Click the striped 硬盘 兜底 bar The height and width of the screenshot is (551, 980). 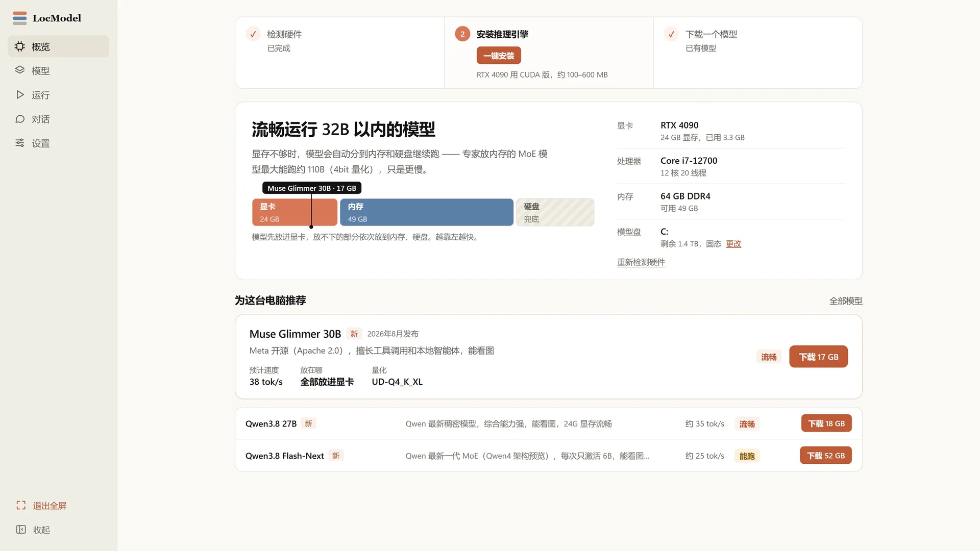[555, 212]
